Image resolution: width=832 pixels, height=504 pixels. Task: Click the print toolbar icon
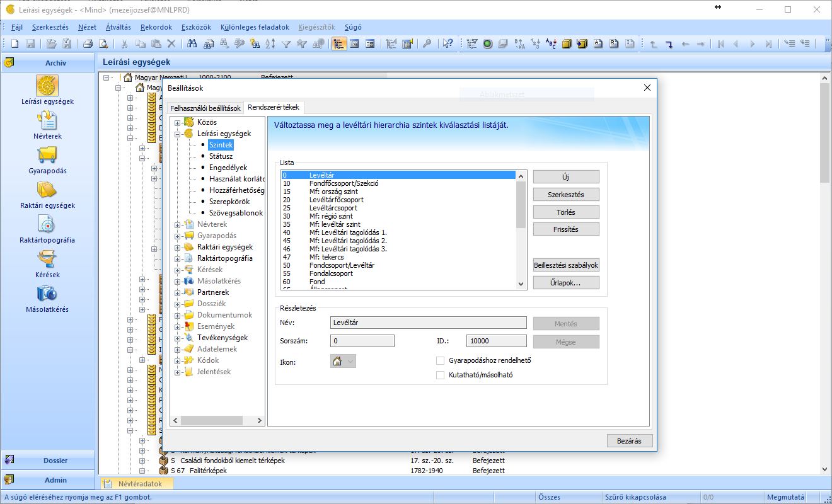88,43
